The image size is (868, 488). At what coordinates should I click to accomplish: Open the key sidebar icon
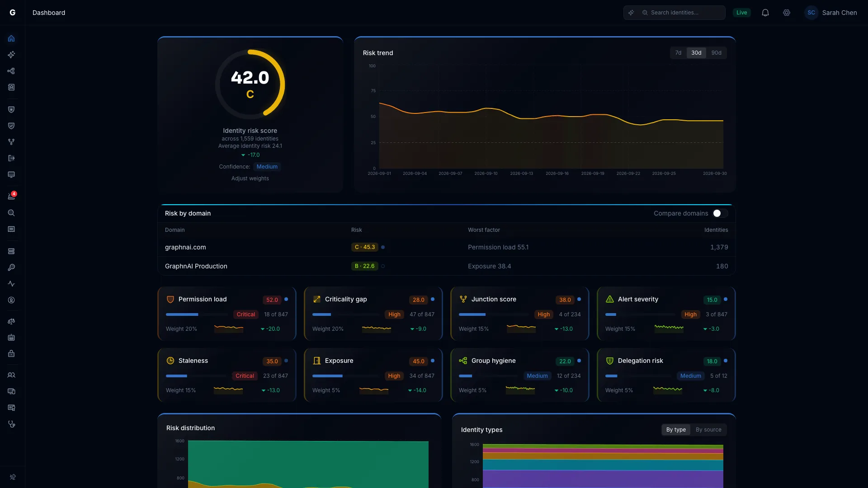[11, 267]
